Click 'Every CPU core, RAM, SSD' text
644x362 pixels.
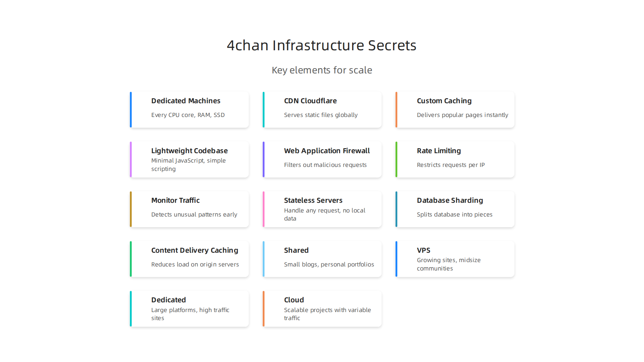point(188,115)
